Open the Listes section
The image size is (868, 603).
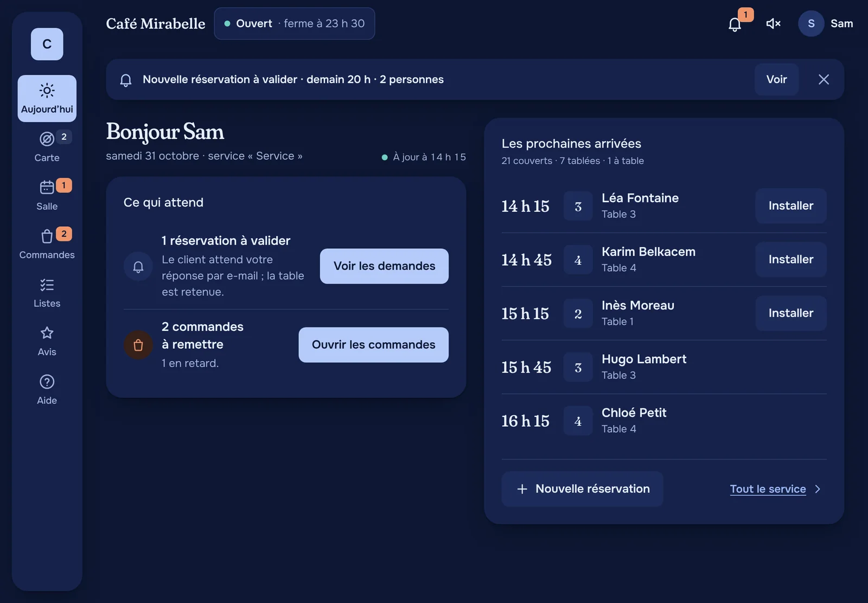pos(47,292)
